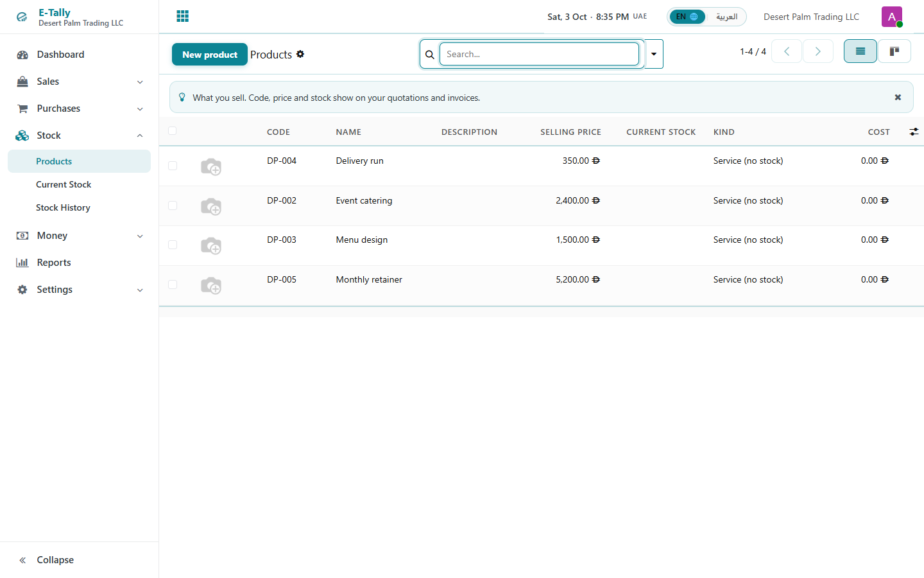The width and height of the screenshot is (924, 578).
Task: Expand the Sales menu
Action: [x=80, y=82]
